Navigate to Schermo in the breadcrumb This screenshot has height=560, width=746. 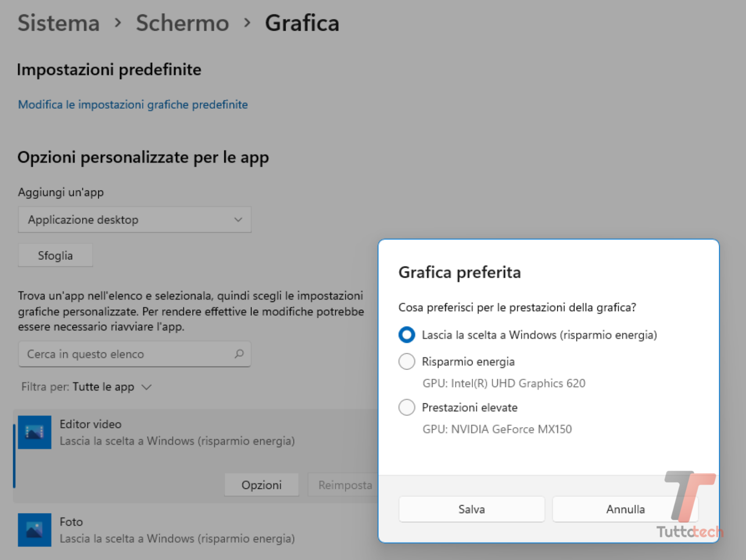(182, 23)
